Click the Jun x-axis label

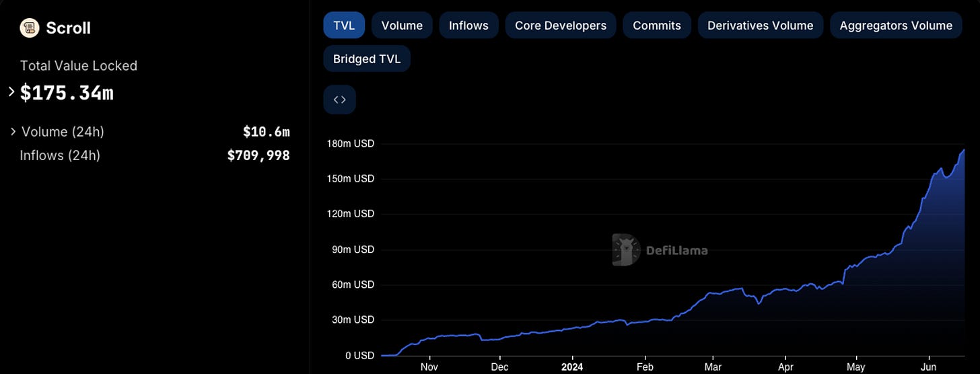(x=929, y=367)
